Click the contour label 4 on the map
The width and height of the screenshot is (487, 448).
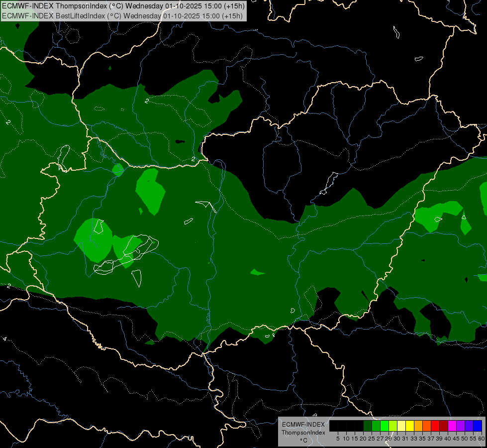pos(4,338)
